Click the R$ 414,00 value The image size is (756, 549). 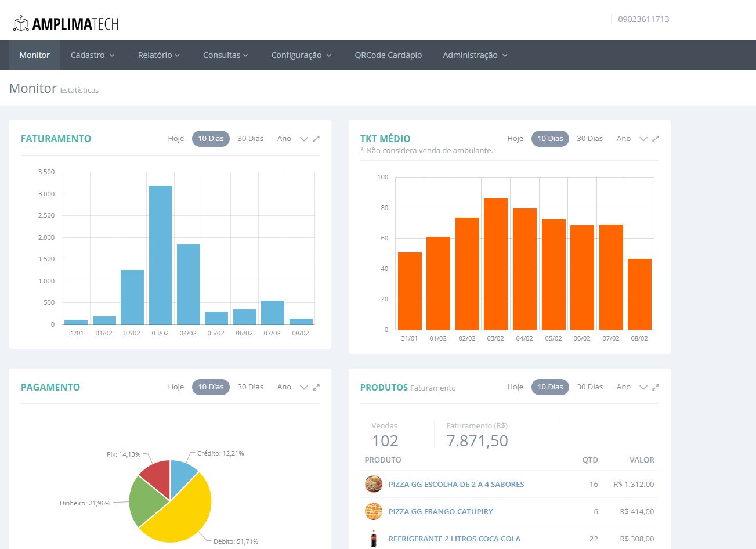click(637, 511)
